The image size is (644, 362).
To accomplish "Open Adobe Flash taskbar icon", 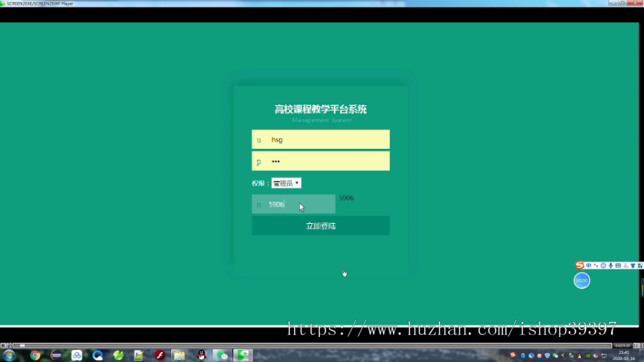I will 160,356.
